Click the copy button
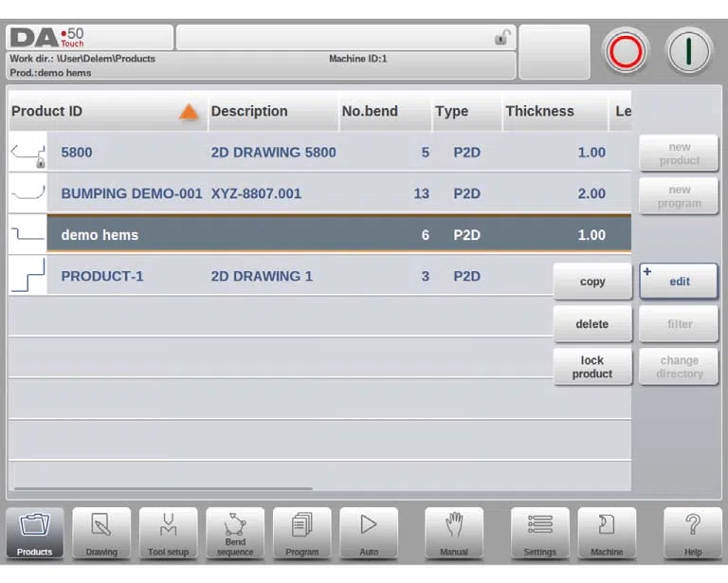This screenshot has height=583, width=728. [x=592, y=282]
